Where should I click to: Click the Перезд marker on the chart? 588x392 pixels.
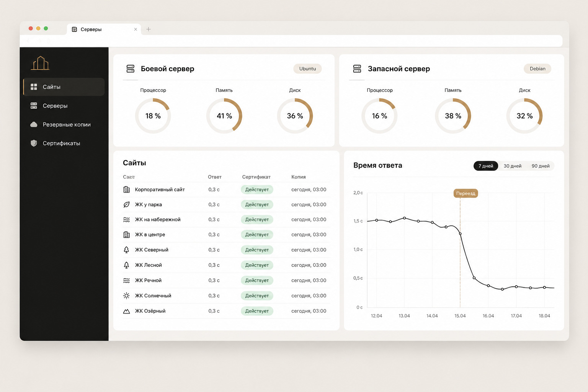click(x=465, y=193)
